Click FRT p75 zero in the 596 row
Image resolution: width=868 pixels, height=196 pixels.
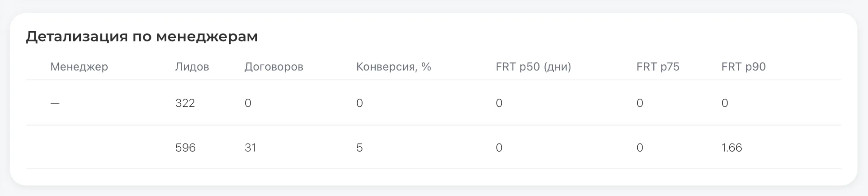[x=640, y=148]
